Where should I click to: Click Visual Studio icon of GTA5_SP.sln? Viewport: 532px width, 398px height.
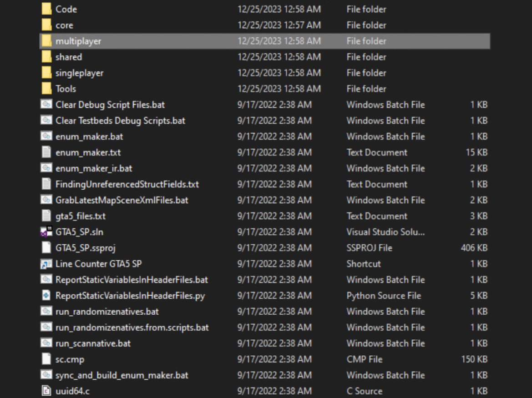tap(46, 232)
